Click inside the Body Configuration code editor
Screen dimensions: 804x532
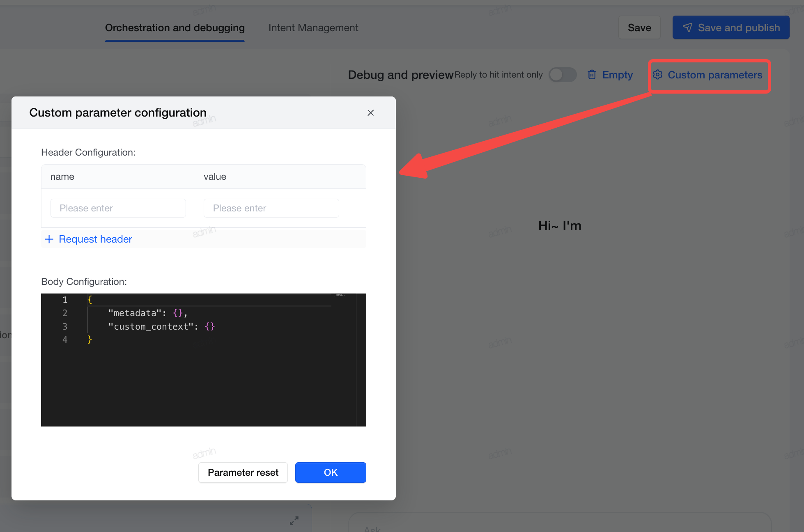[204, 360]
